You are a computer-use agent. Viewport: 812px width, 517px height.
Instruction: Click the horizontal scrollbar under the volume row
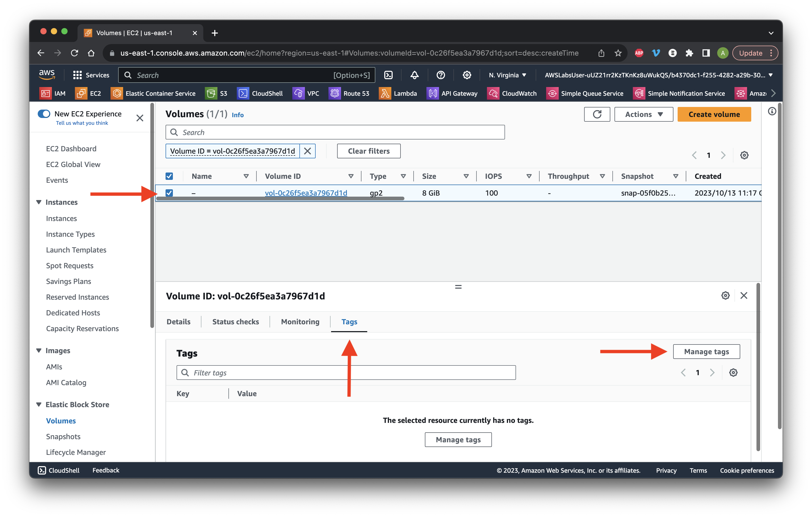click(x=280, y=199)
